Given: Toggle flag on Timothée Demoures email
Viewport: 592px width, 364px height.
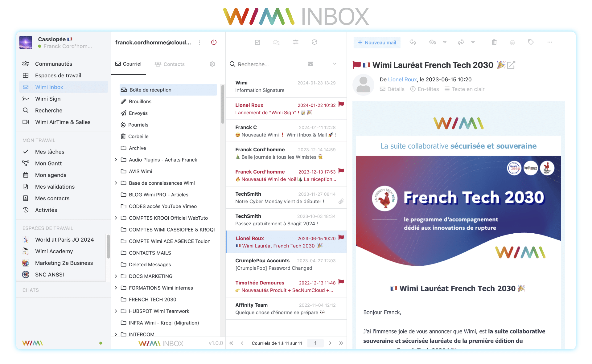Looking at the screenshot, I should pyautogui.click(x=341, y=282).
